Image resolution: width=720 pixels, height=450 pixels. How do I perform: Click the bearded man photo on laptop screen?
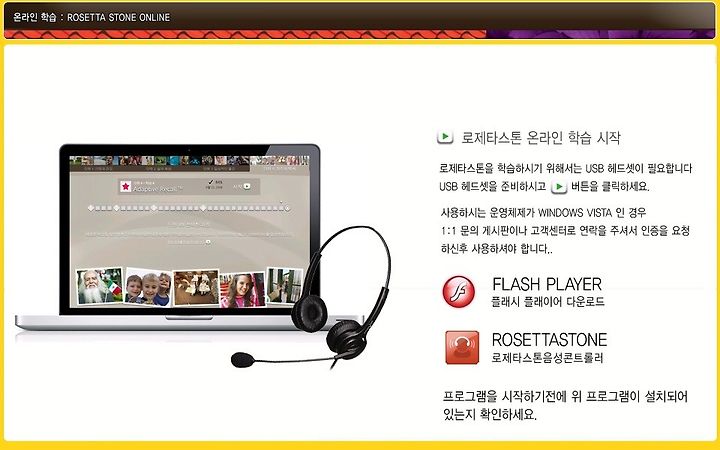point(99,287)
